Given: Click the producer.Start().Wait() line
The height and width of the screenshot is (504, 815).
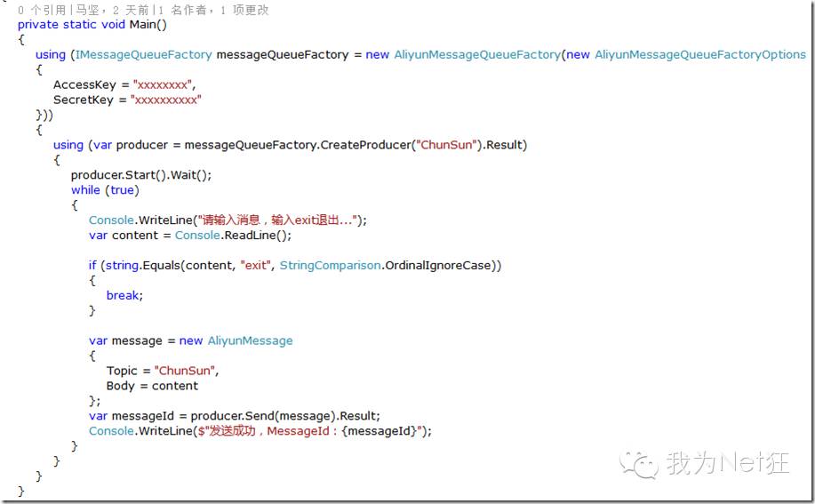Looking at the screenshot, I should click(x=141, y=175).
